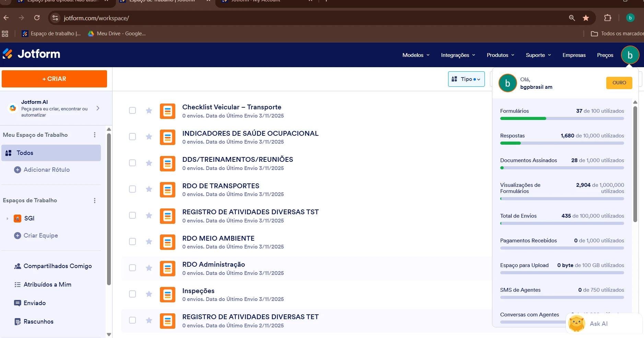The image size is (644, 338).
Task: Favorite the Inspeções form with the star
Action: [149, 294]
